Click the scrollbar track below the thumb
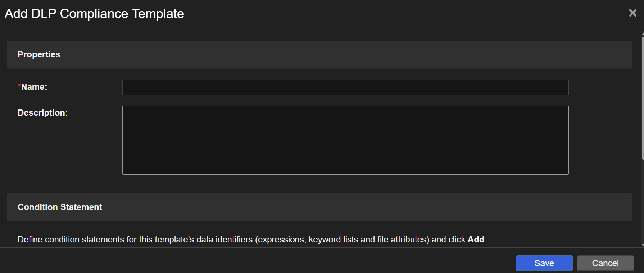Viewport: 644px width, 273px height. (x=643, y=202)
